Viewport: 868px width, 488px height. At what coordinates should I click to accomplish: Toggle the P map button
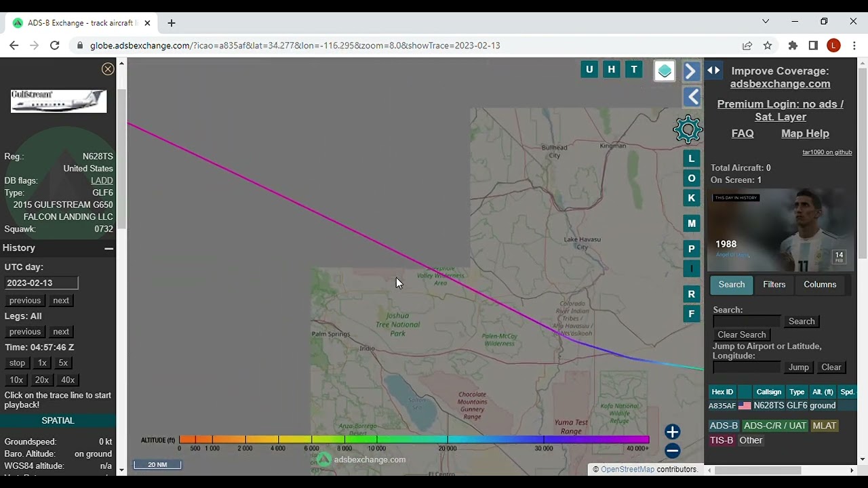pos(692,249)
